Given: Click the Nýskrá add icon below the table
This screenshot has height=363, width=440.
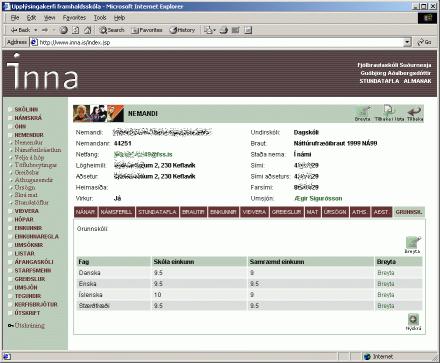Looking at the screenshot, I should (x=413, y=322).
